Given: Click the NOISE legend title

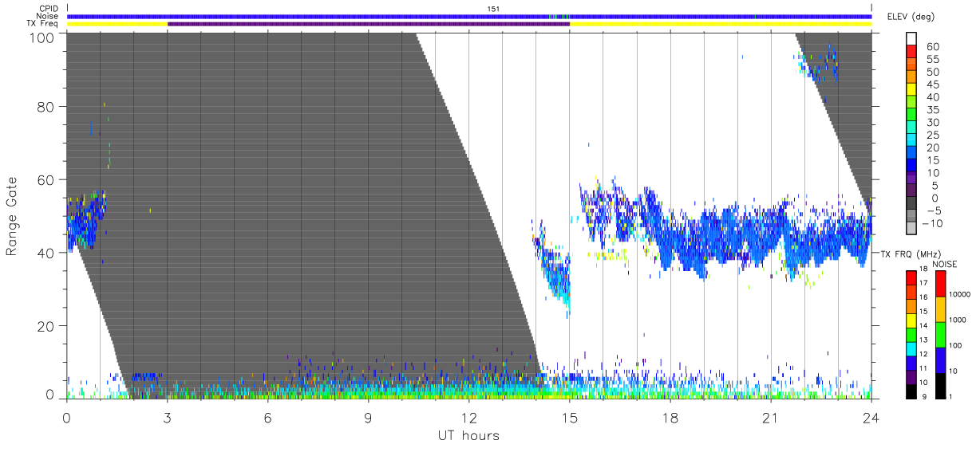Looking at the screenshot, I should point(944,264).
